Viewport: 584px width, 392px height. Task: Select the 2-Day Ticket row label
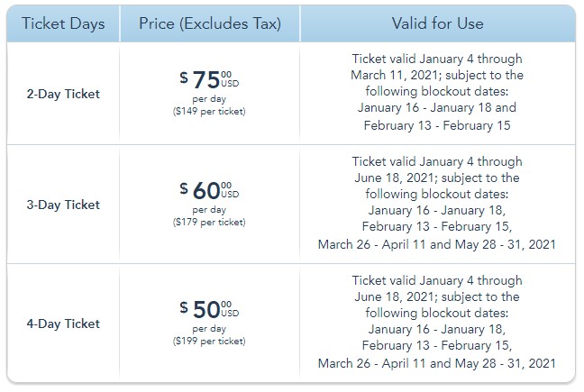click(63, 93)
